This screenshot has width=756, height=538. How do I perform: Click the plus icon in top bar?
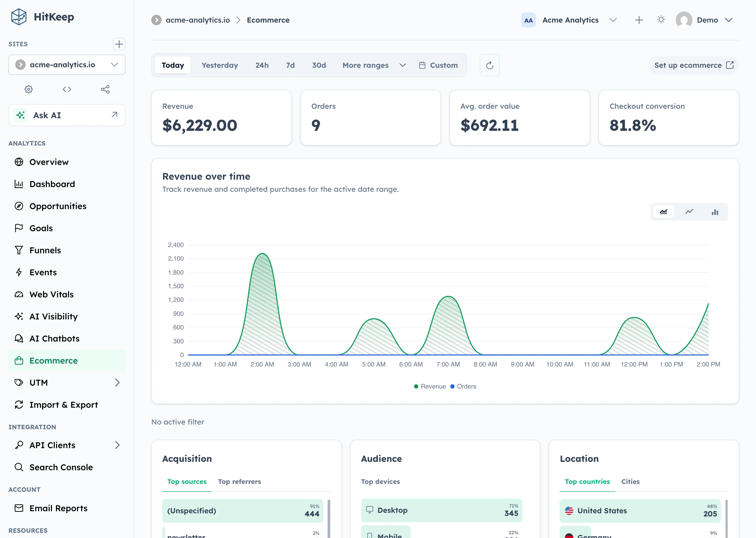click(x=639, y=20)
